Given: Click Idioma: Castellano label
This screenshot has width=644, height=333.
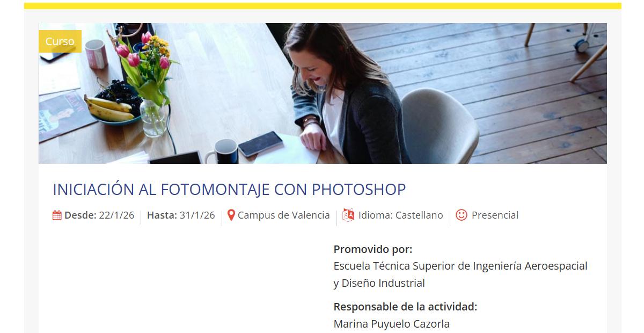Looking at the screenshot, I should tap(401, 215).
